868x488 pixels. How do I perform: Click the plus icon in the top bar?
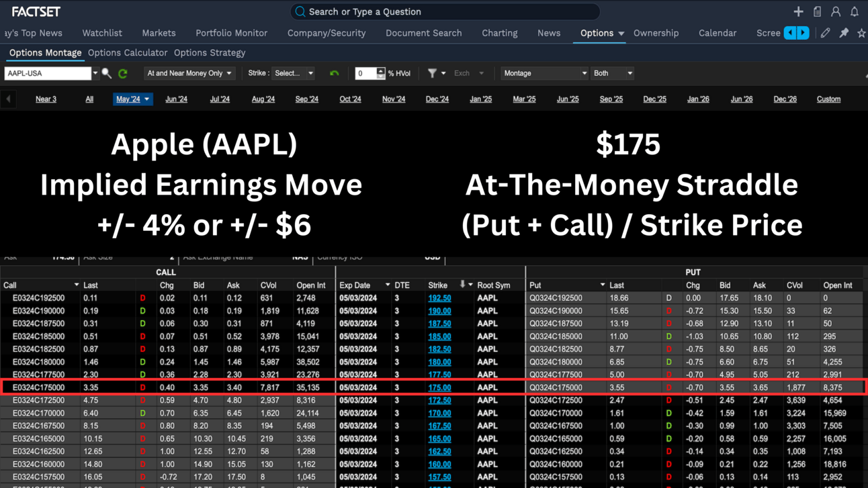pos(798,11)
